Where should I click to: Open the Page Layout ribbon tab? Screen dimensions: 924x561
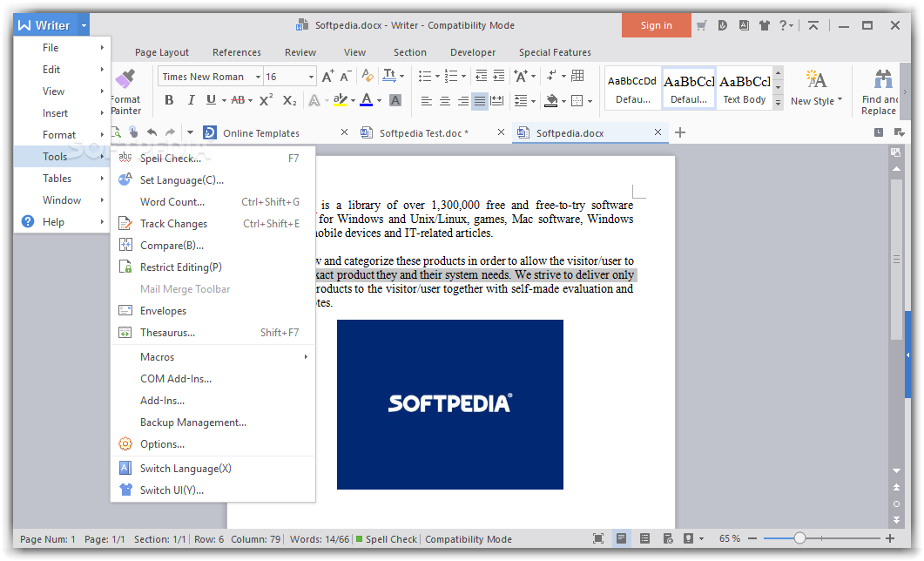coord(162,52)
